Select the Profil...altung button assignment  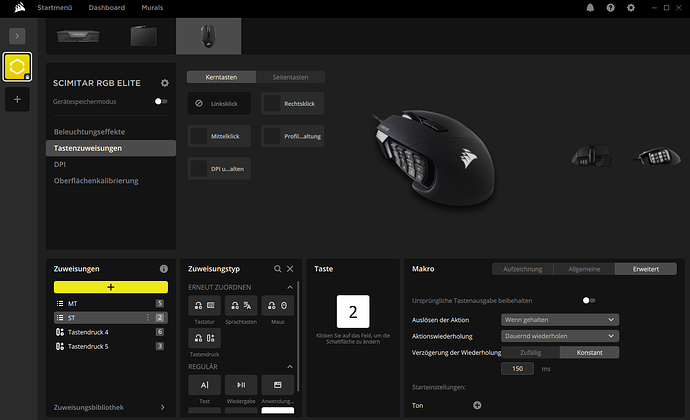point(293,136)
